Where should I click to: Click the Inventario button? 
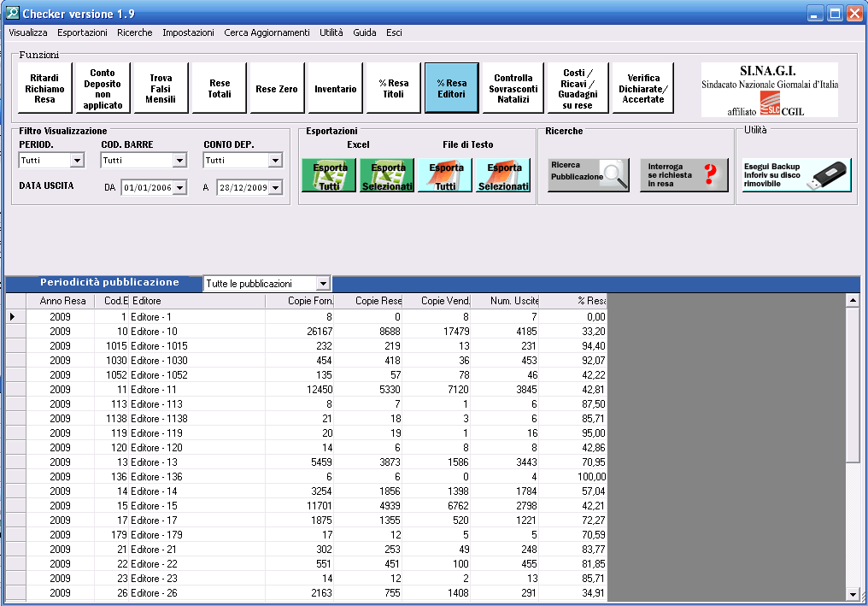pyautogui.click(x=336, y=88)
